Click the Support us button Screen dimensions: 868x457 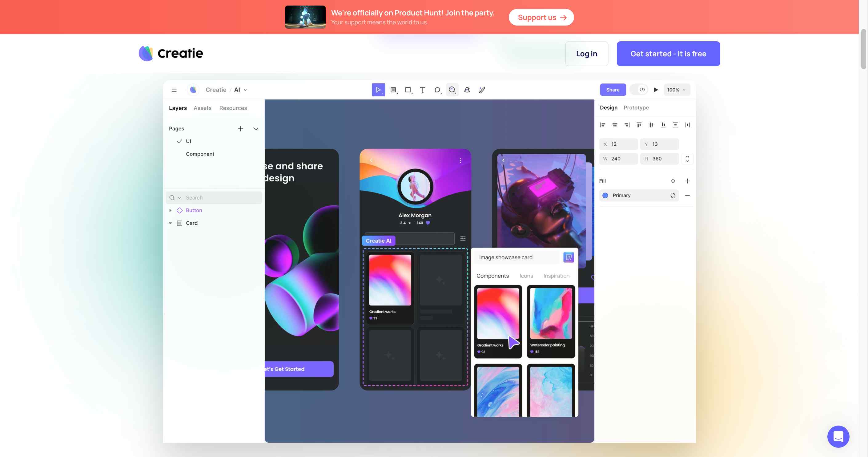coord(541,17)
